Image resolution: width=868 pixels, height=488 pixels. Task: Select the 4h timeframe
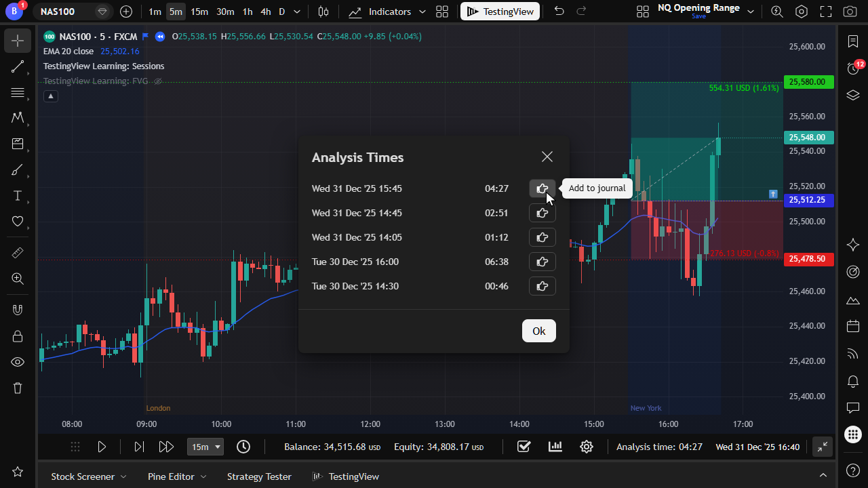coord(266,12)
